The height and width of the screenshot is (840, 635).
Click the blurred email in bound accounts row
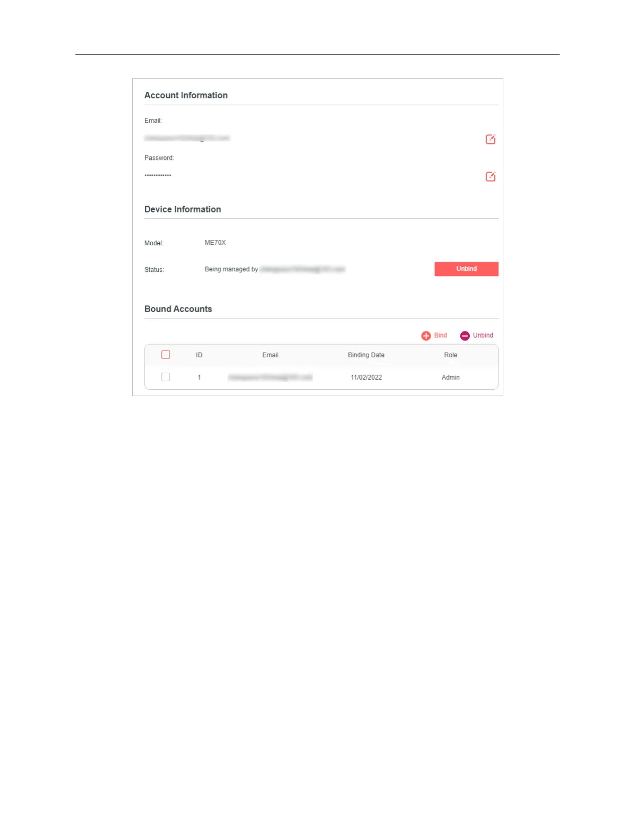click(x=270, y=378)
